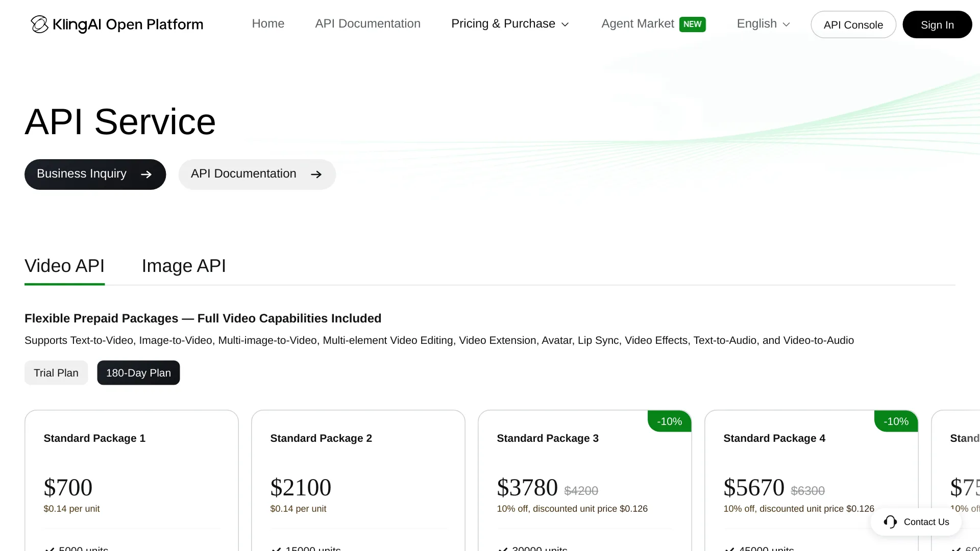The width and height of the screenshot is (980, 551).
Task: Click the Standard Package 3 card title
Action: point(548,438)
